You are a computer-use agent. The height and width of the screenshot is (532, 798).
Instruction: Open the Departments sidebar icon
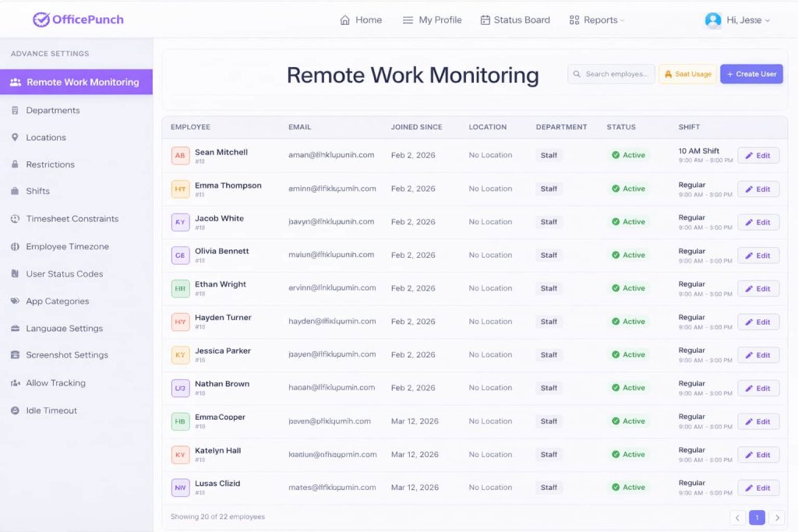(15, 111)
